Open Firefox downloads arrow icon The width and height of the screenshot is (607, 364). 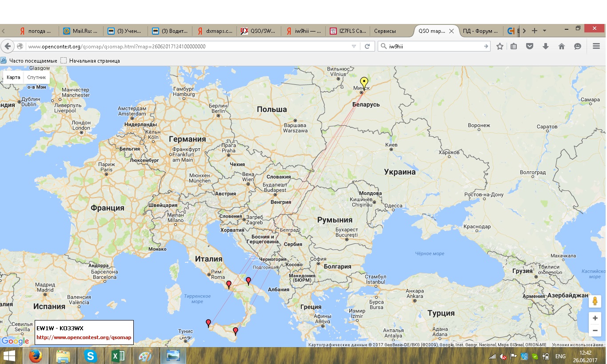coord(546,46)
